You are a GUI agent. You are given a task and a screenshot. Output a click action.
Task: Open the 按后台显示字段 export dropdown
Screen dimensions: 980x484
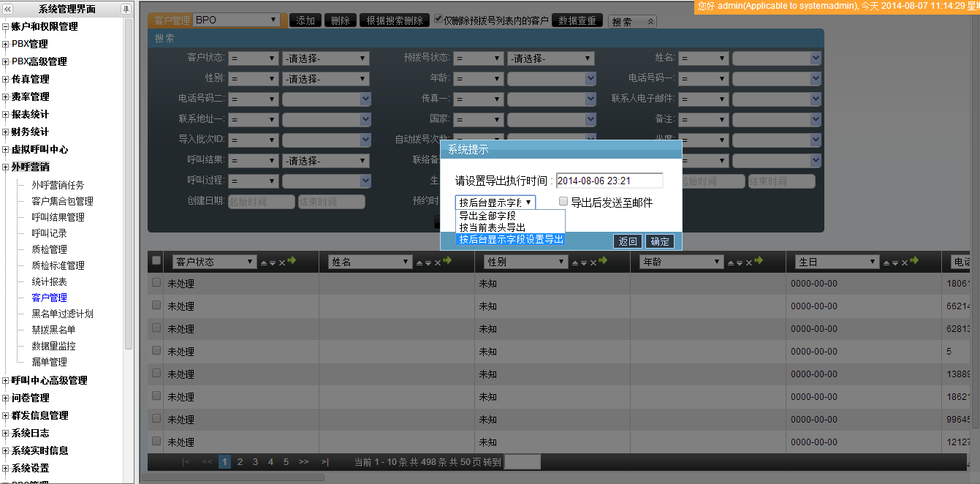click(x=495, y=203)
